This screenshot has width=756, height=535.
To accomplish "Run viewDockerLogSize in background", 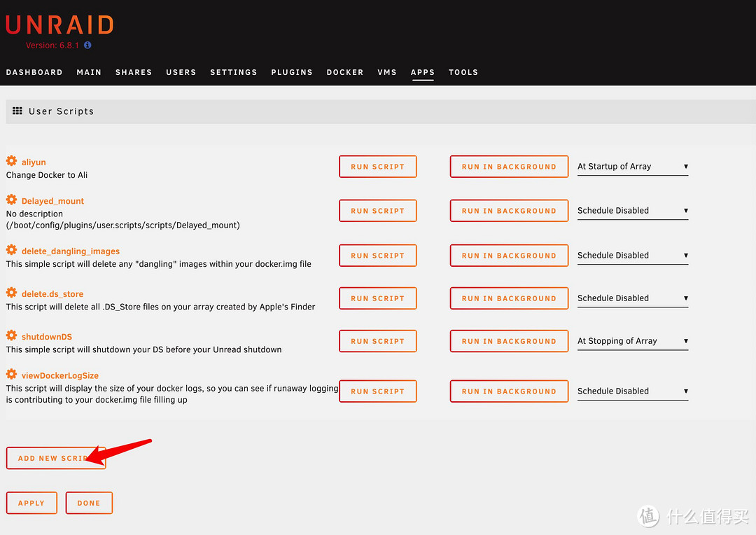I will point(509,391).
